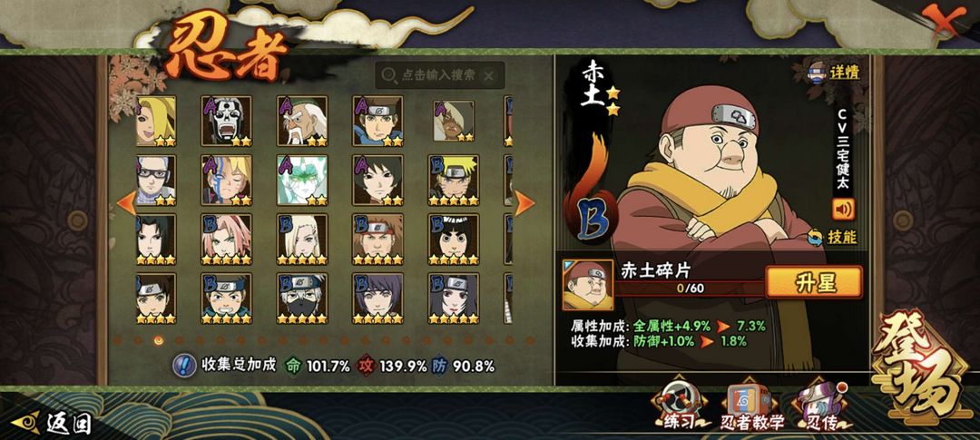Screen dimensions: 980x440
Task: Select the highlighted third page dot
Action: [x=158, y=340]
